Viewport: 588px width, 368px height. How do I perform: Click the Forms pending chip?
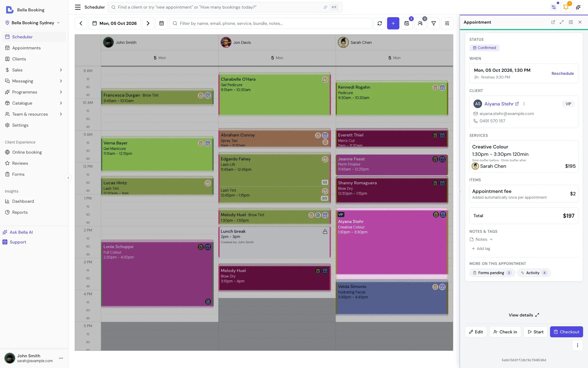[492, 273]
